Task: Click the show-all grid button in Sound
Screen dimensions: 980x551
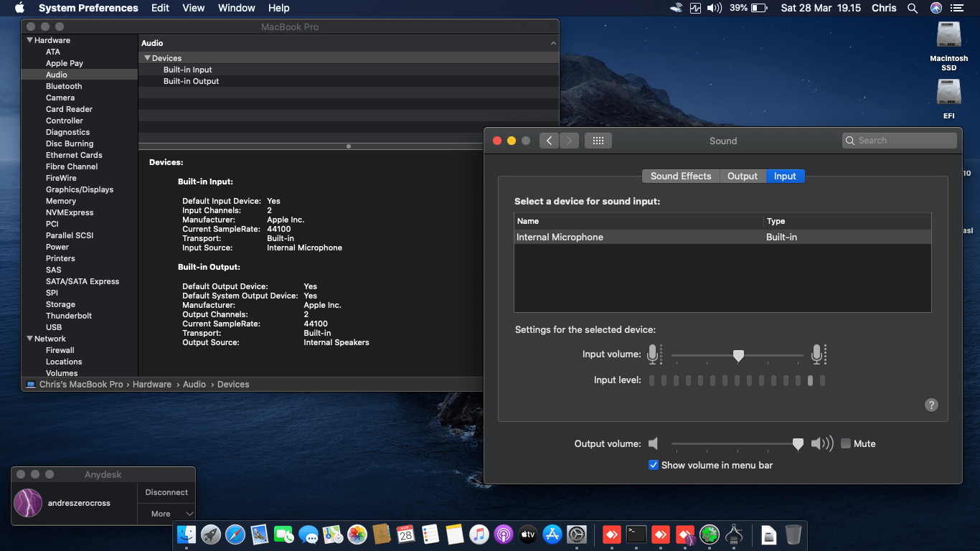Action: coord(598,141)
